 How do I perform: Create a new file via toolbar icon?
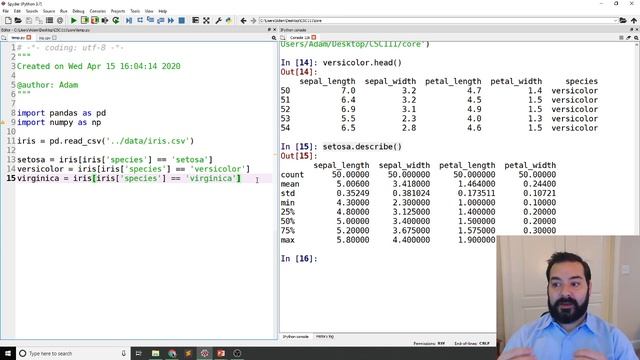tap(8, 20)
